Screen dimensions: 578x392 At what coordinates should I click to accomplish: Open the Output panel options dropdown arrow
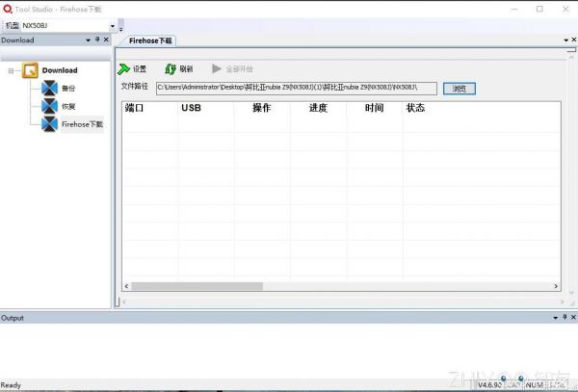[x=554, y=317]
